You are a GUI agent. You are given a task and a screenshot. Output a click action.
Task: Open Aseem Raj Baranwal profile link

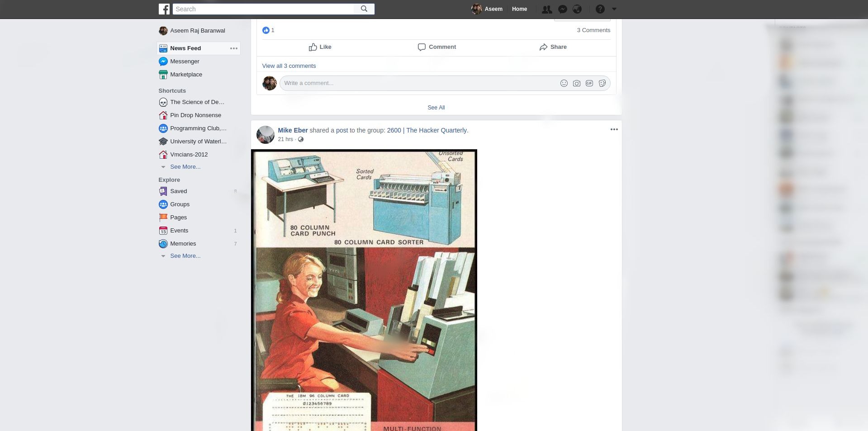(197, 31)
